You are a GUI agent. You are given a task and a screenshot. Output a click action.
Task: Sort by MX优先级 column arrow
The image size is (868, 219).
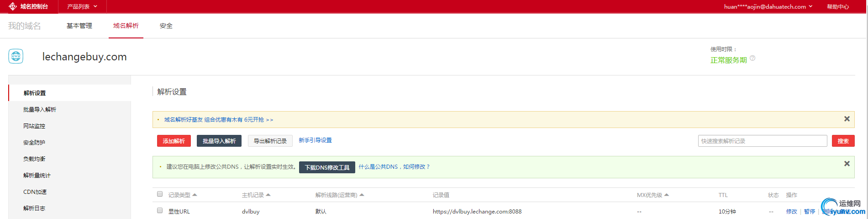tap(667, 195)
